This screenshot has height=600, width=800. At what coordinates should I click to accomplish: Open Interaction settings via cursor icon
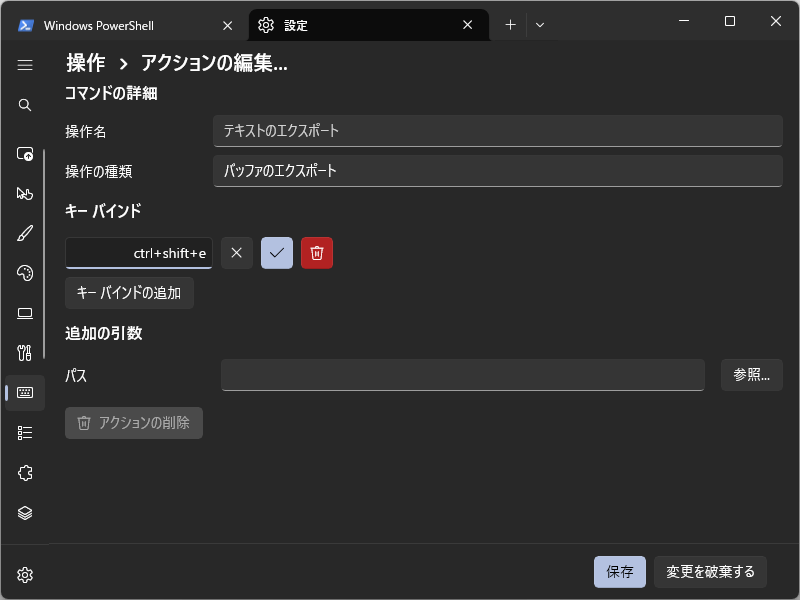[x=25, y=194]
